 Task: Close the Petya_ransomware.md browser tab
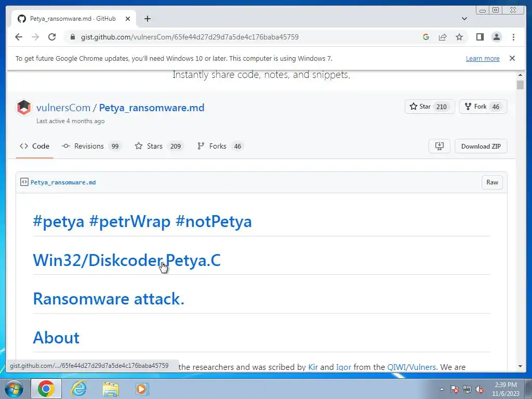point(128,19)
